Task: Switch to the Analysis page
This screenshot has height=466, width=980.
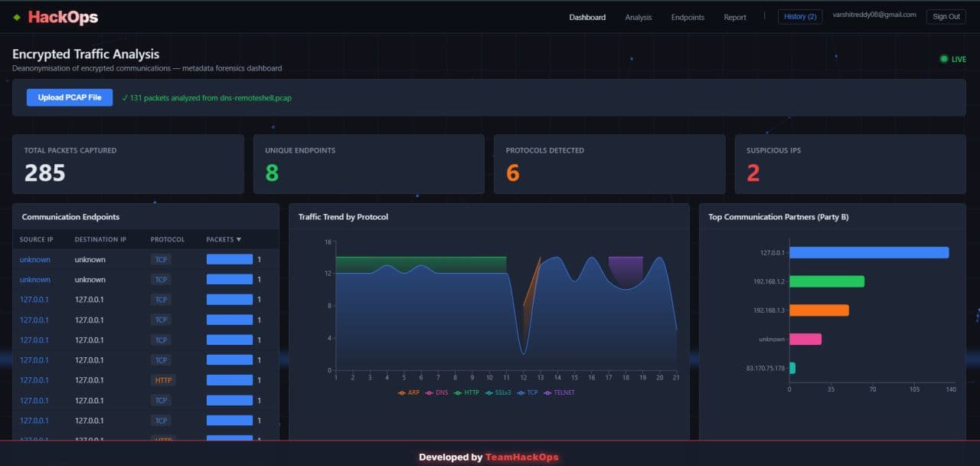Action: 639,17
